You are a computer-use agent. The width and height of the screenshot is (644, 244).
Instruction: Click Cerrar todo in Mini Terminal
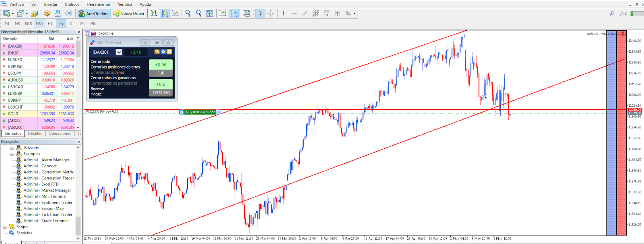coord(100,62)
